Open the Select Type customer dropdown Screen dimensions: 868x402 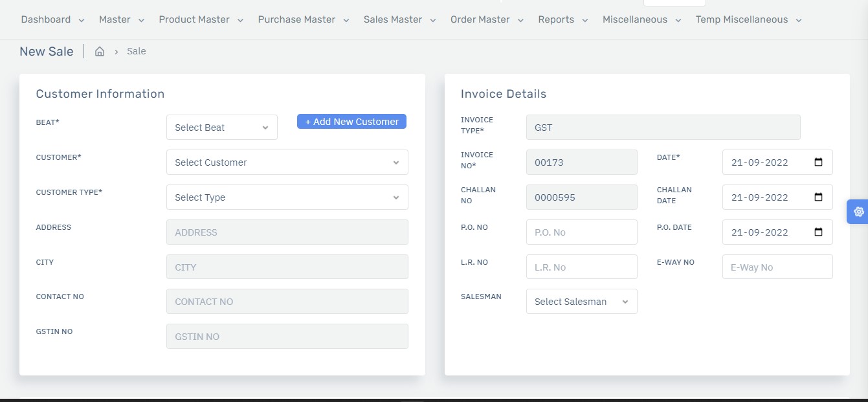287,197
